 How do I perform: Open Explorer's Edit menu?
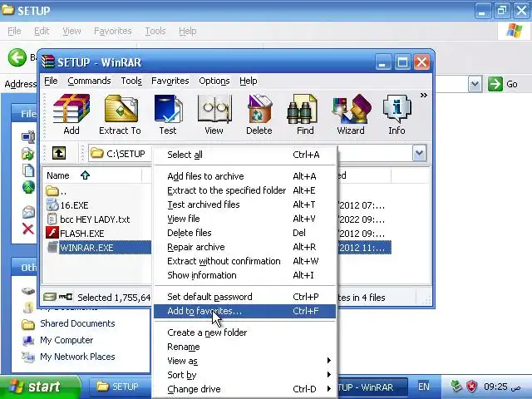coord(42,32)
